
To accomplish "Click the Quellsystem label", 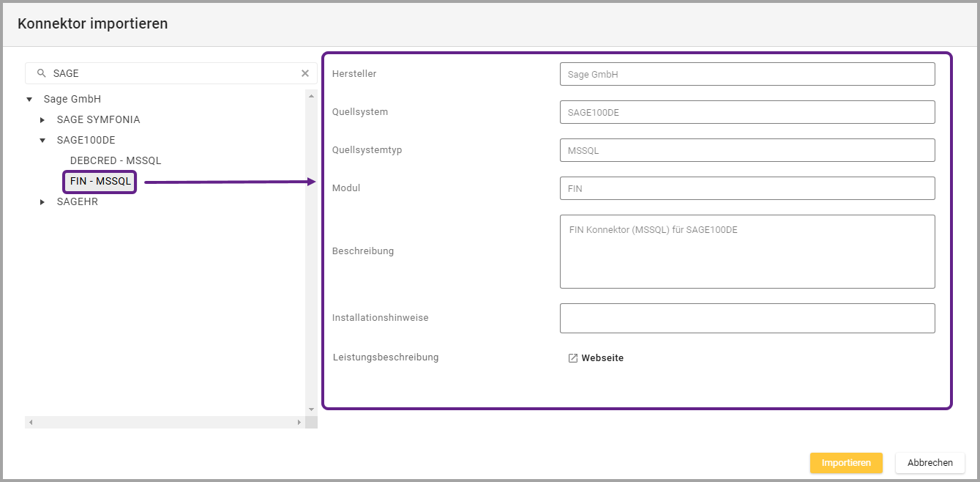I will click(x=360, y=112).
